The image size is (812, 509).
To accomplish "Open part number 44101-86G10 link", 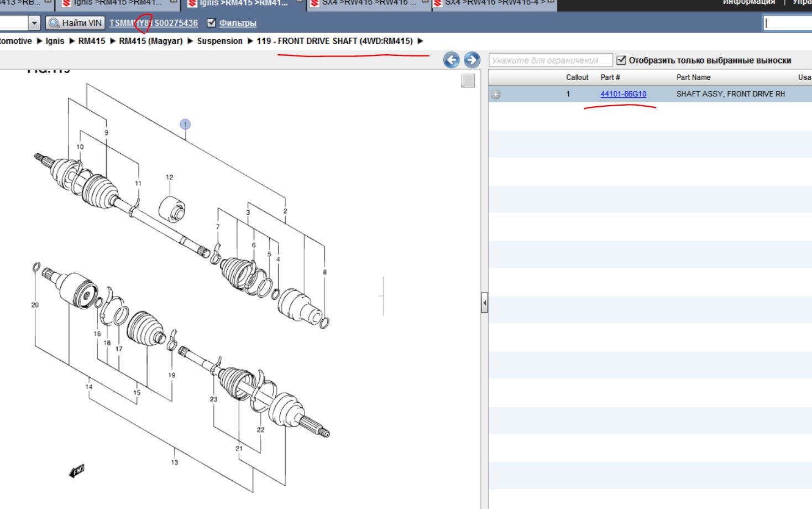I will click(x=623, y=94).
